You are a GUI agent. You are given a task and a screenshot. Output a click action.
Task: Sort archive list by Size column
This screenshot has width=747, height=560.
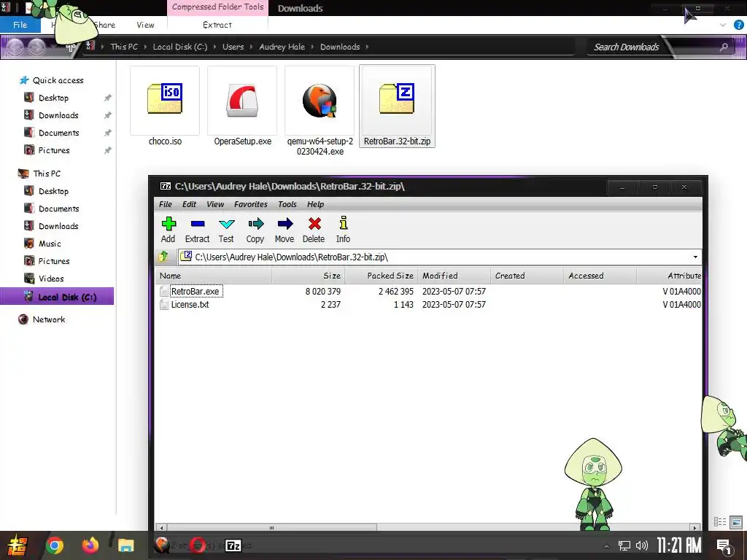point(309,276)
